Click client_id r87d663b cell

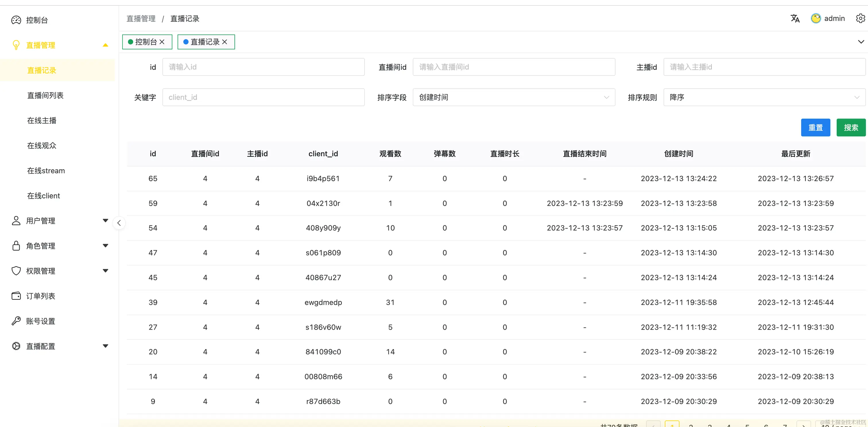point(323,402)
